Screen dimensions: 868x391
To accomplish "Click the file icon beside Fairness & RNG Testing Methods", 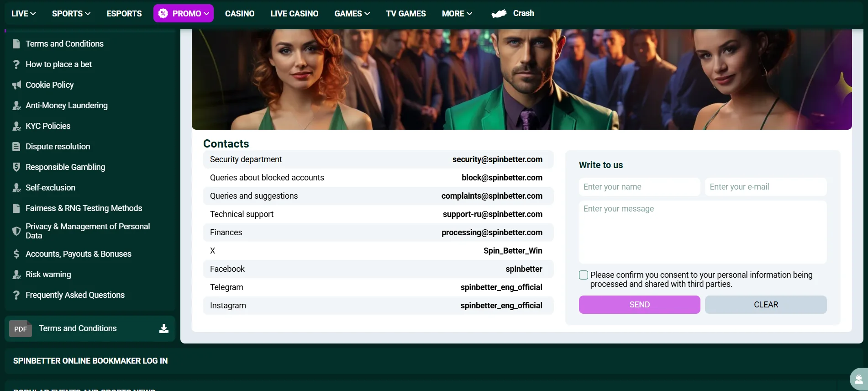I will click(16, 208).
